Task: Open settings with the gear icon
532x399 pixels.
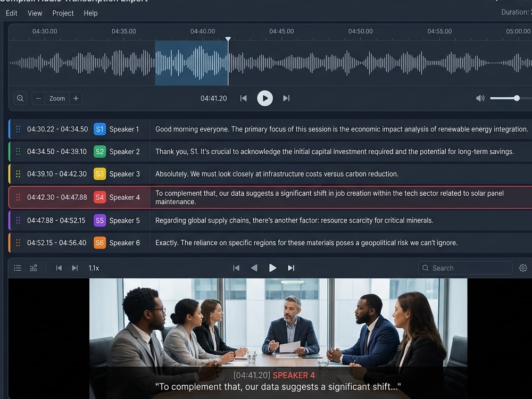Action: pyautogui.click(x=523, y=268)
